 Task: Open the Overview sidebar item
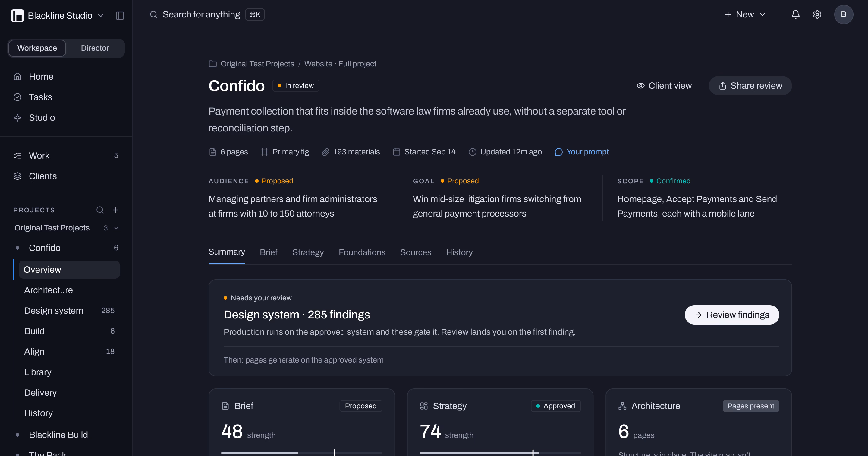click(69, 270)
